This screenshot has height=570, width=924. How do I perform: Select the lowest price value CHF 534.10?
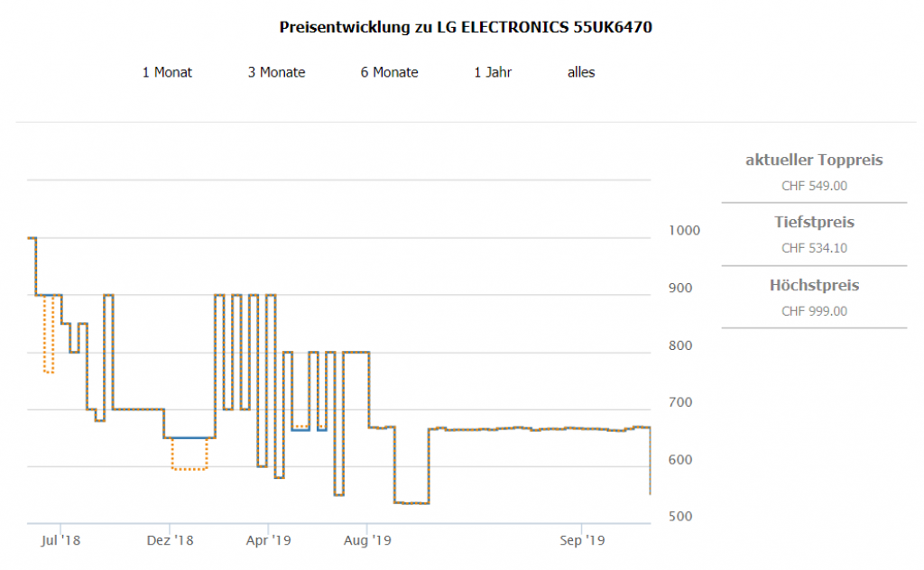814,248
